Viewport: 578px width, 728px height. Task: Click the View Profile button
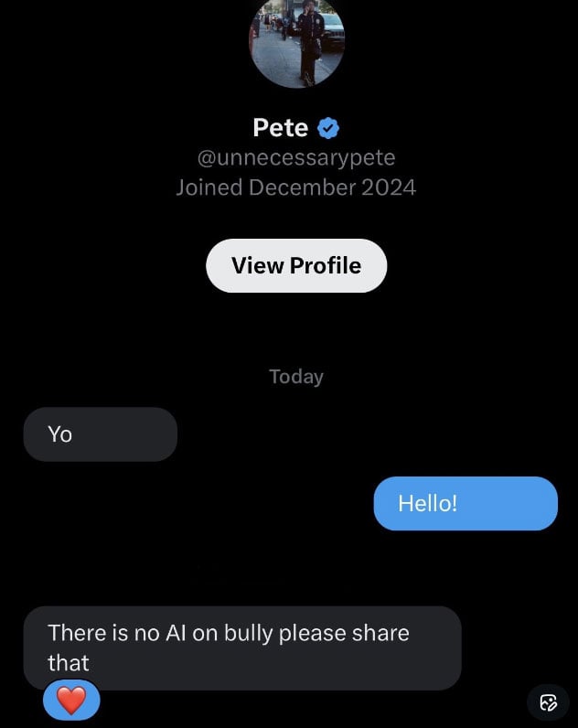[x=296, y=265]
